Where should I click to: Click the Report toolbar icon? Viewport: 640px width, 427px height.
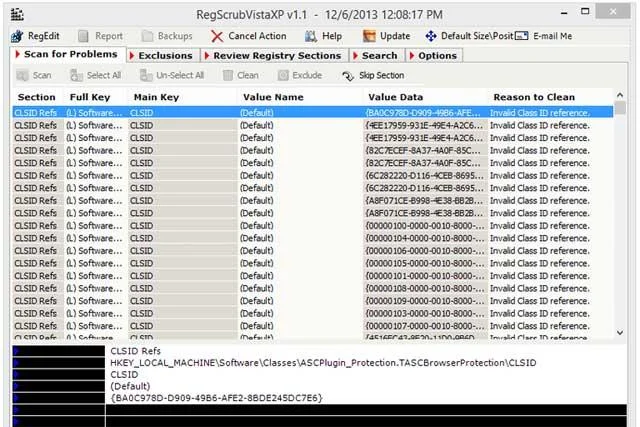click(x=83, y=36)
